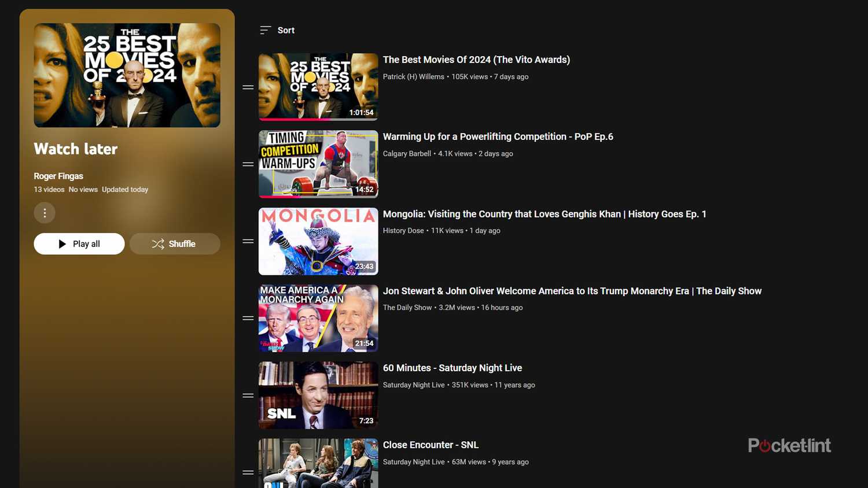868x488 pixels.
Task: Click the Watch later playlist title
Action: [x=75, y=149]
